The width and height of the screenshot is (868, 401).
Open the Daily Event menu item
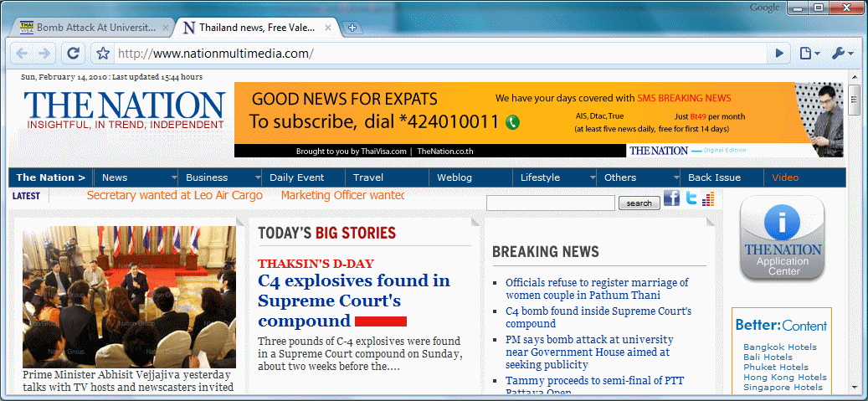(x=296, y=177)
